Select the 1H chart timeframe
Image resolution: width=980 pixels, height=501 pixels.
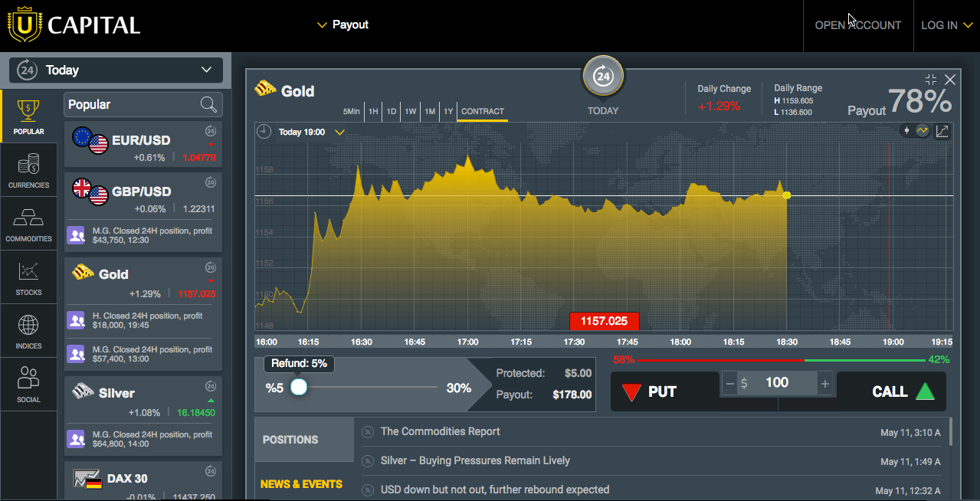(x=373, y=112)
